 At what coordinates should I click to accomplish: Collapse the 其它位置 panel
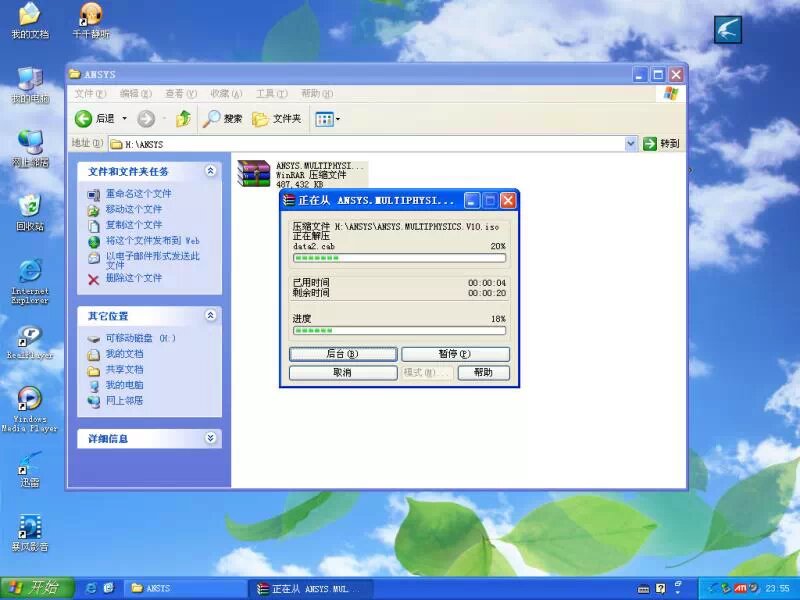[210, 316]
